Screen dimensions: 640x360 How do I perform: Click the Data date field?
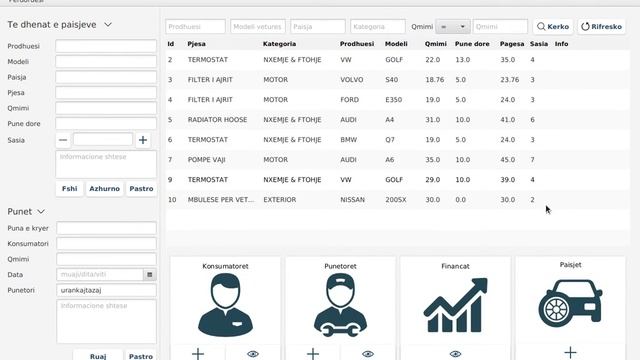click(100, 275)
